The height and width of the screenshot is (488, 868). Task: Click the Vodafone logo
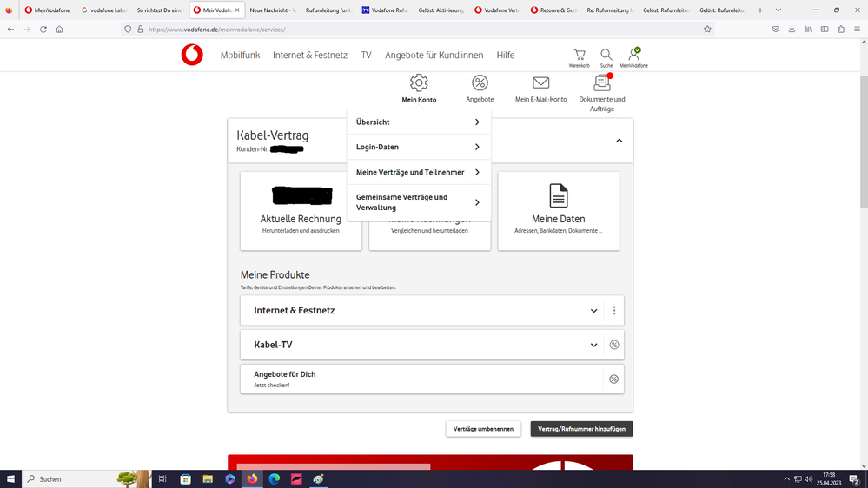tap(192, 55)
